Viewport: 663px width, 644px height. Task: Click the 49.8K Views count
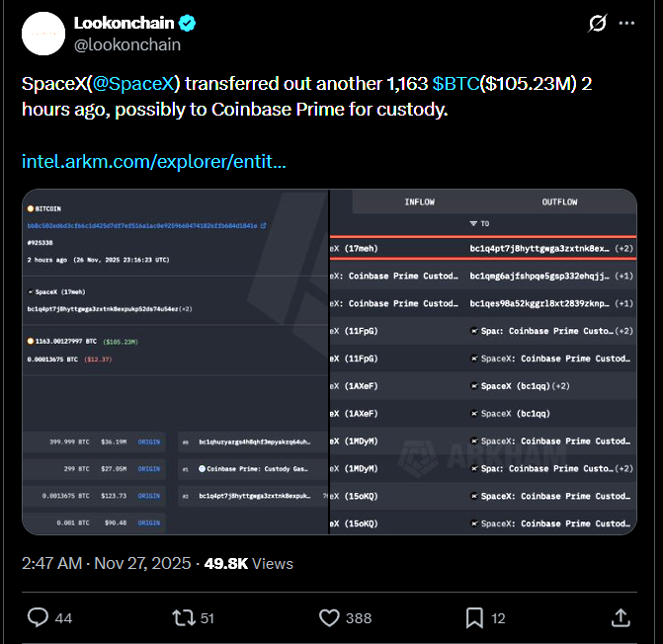coord(249,563)
